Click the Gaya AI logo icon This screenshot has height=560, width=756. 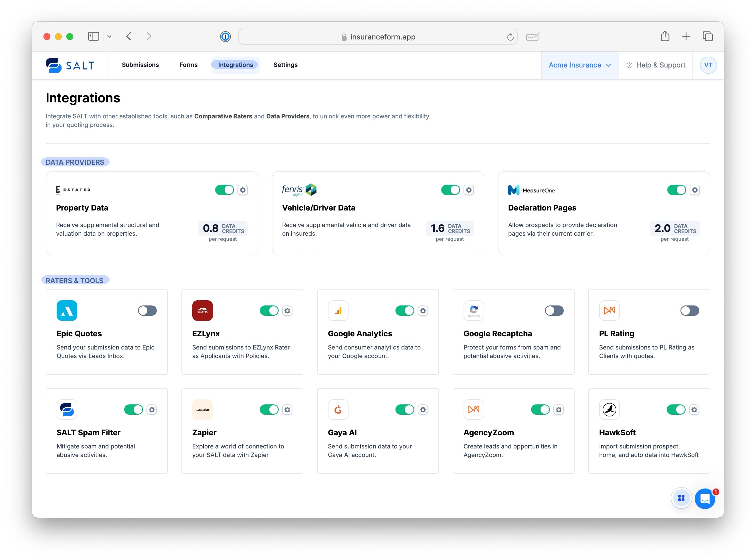(338, 410)
